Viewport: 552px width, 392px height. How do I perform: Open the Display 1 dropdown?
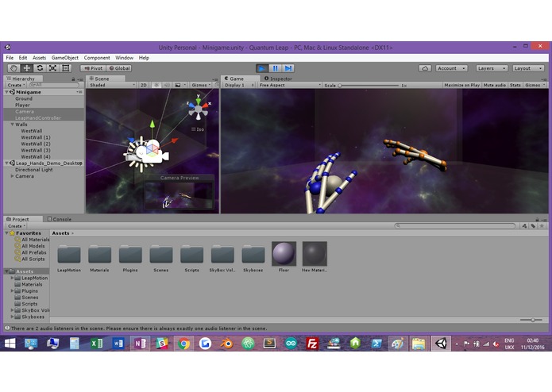click(x=239, y=85)
